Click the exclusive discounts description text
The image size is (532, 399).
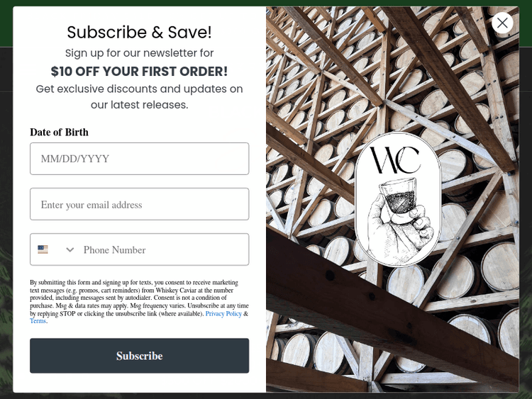(139, 96)
